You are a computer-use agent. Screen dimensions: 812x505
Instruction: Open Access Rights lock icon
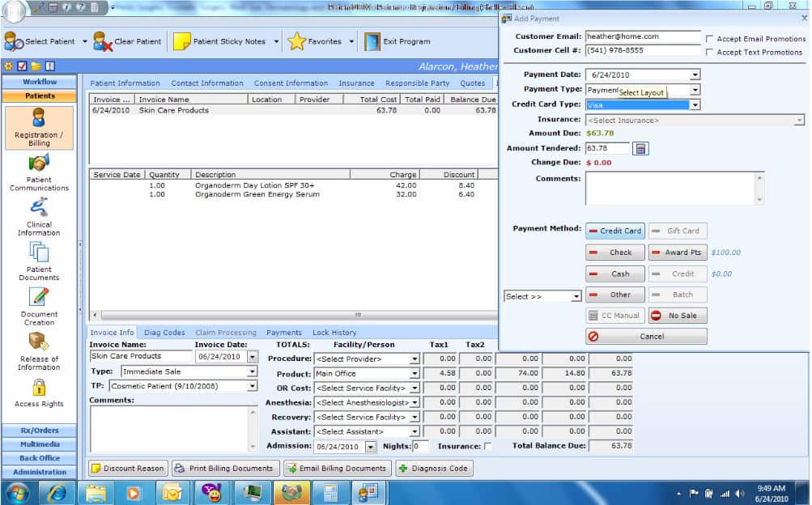click(x=39, y=388)
